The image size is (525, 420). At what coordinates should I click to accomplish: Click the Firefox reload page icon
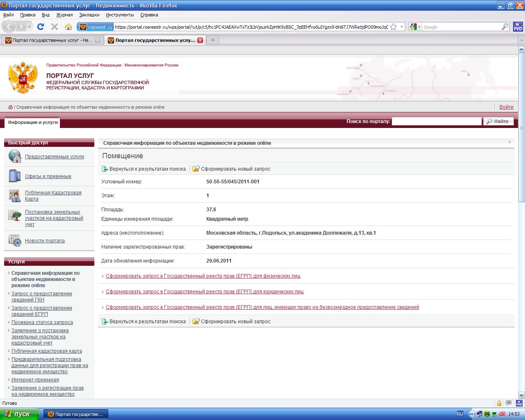(40, 27)
